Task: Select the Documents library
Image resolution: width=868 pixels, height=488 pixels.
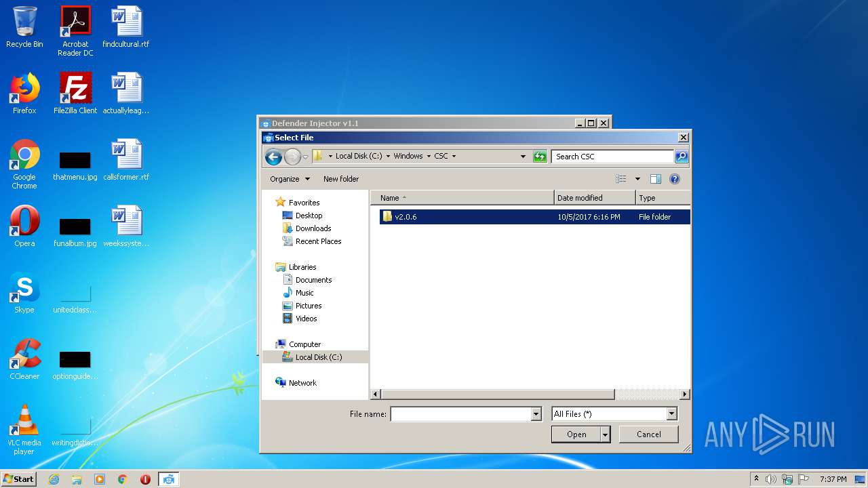Action: click(x=313, y=280)
